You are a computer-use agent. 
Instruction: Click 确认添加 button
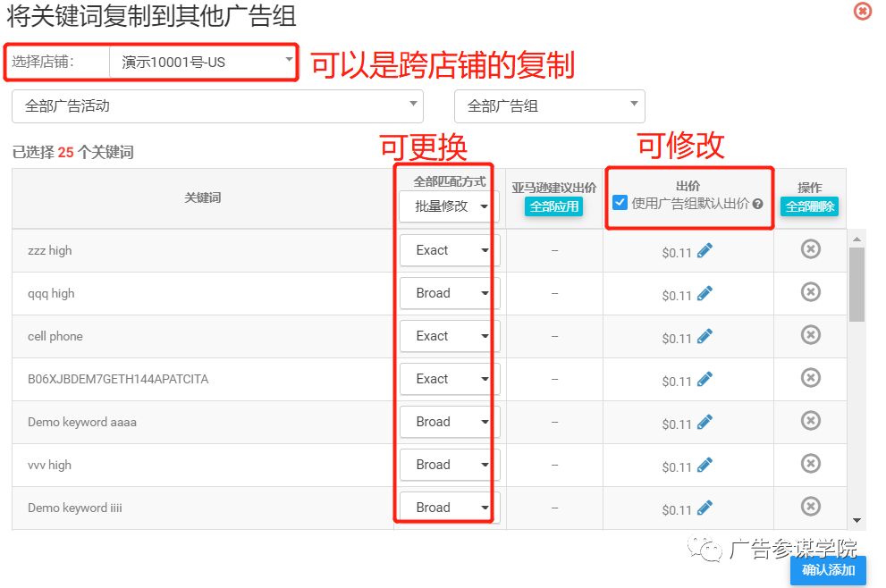pyautogui.click(x=829, y=570)
